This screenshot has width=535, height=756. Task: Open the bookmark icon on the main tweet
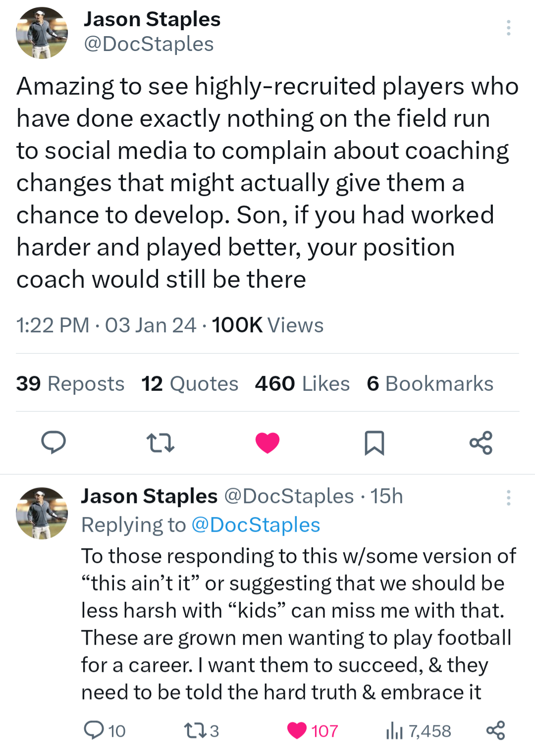pyautogui.click(x=374, y=443)
